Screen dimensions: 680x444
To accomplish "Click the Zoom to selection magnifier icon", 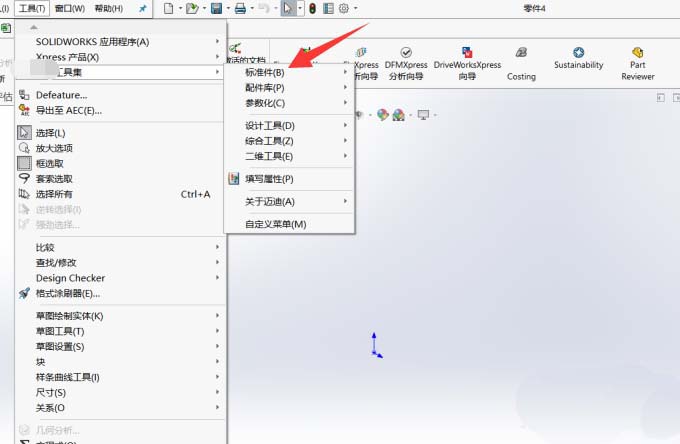I will coord(24,148).
